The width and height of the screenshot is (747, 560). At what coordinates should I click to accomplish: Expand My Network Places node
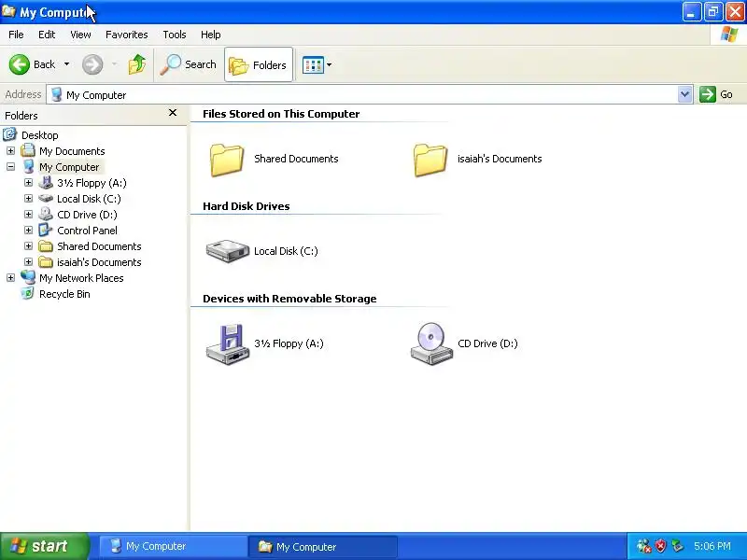click(10, 277)
